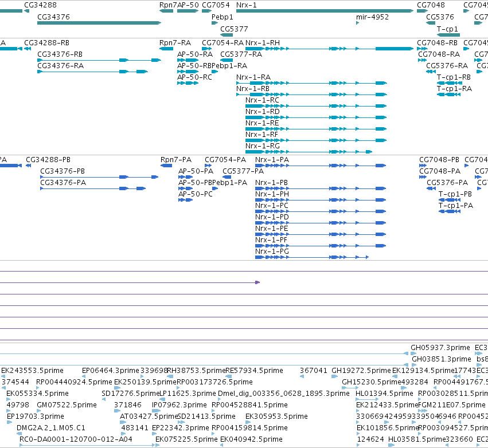Click transcript T-cp1-RA
The width and height of the screenshot is (488, 448).
click(454, 89)
